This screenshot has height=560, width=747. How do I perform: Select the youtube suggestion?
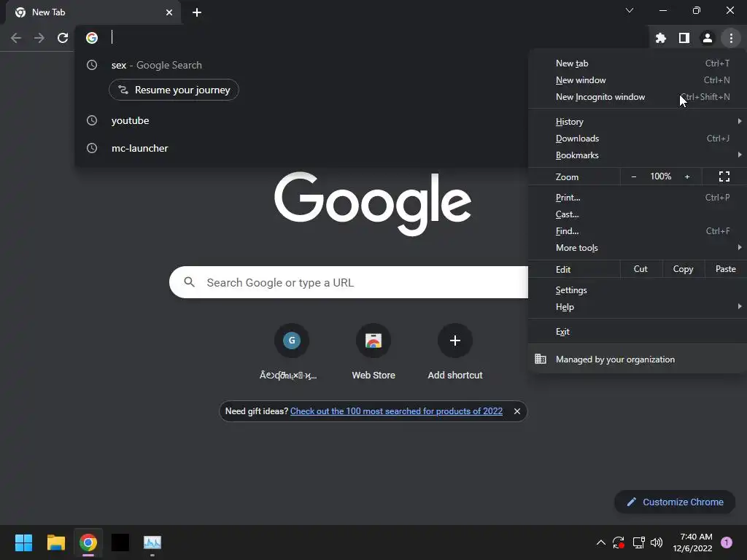[301, 120]
